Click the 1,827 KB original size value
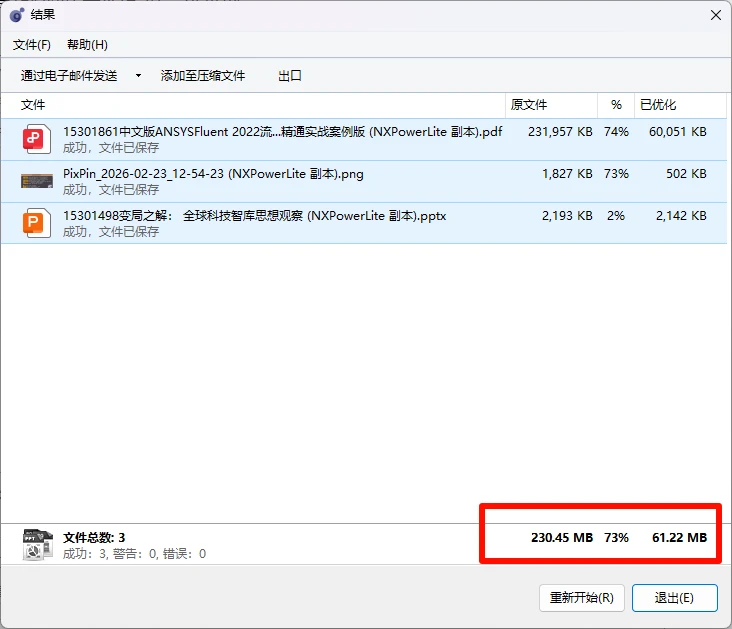 pyautogui.click(x=567, y=174)
